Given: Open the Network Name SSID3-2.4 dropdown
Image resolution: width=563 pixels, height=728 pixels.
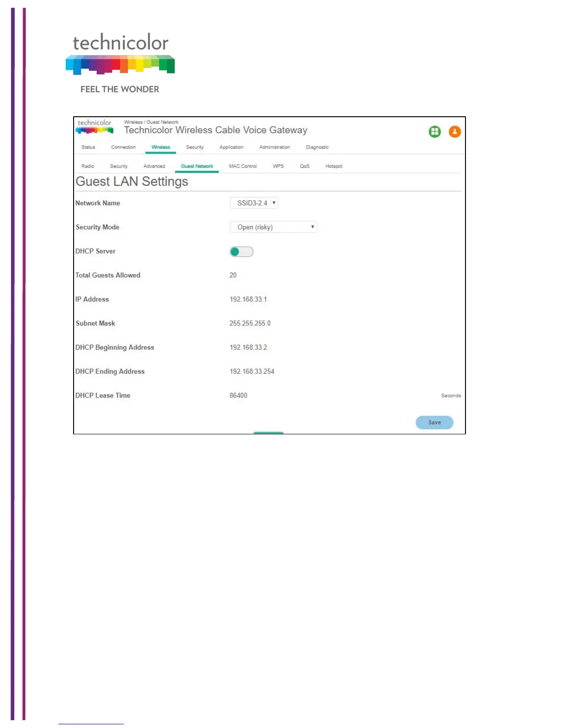Looking at the screenshot, I should pyautogui.click(x=254, y=203).
